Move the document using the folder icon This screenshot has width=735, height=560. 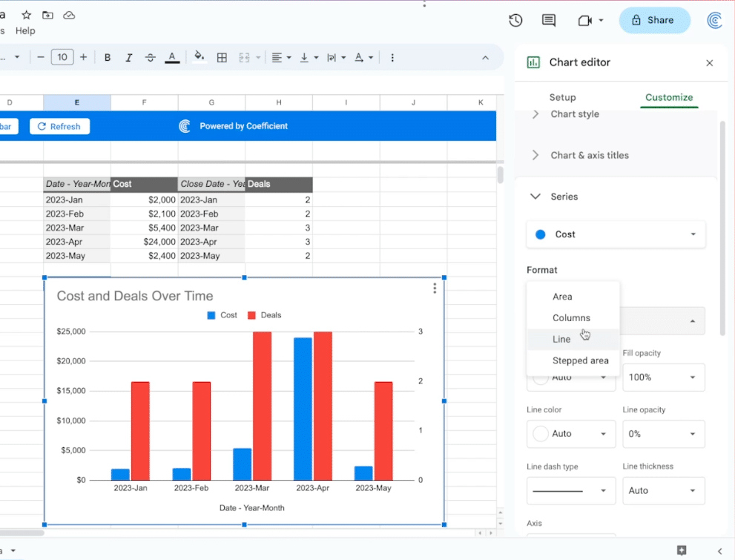coord(47,15)
